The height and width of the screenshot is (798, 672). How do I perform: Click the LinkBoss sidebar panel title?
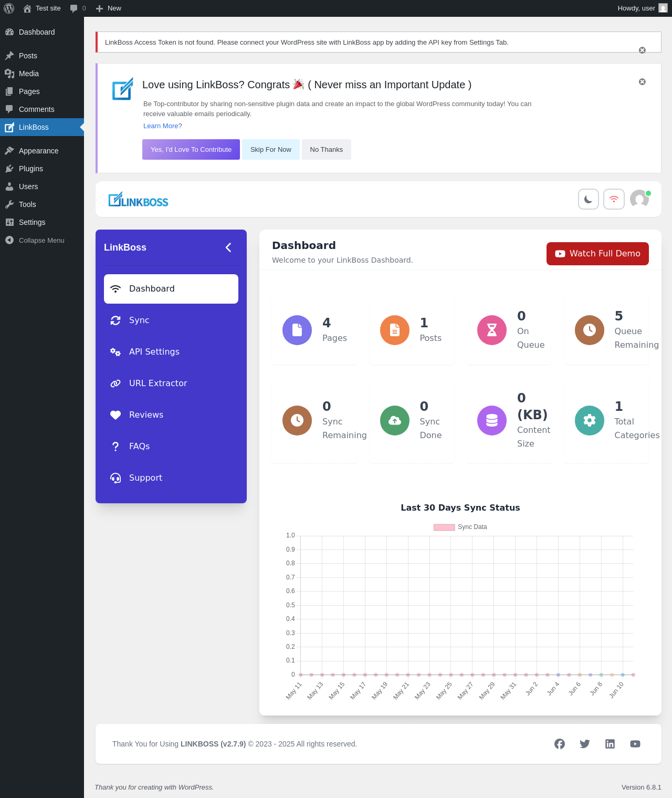tap(125, 247)
